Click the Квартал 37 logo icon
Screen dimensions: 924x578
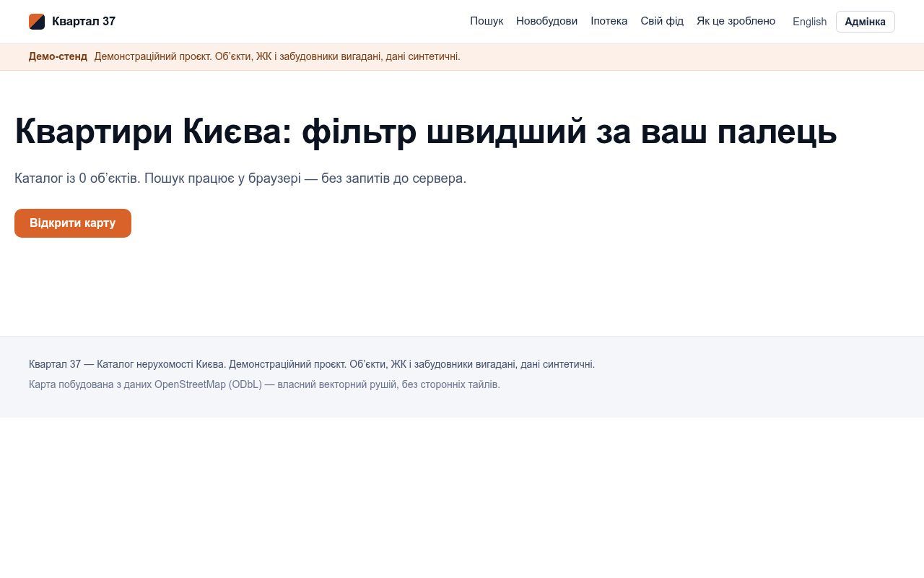click(37, 22)
